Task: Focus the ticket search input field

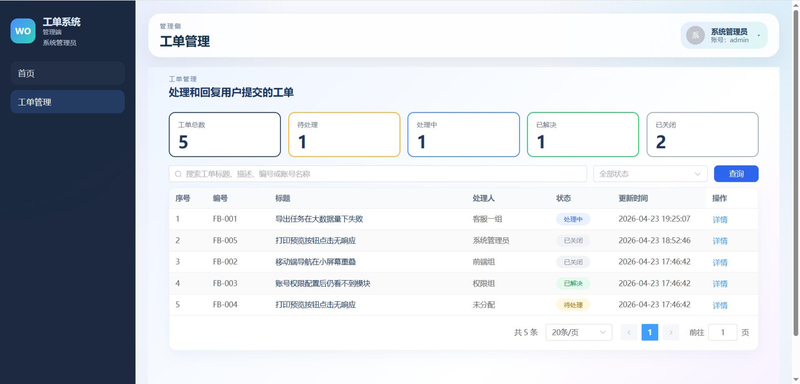Action: (x=378, y=174)
